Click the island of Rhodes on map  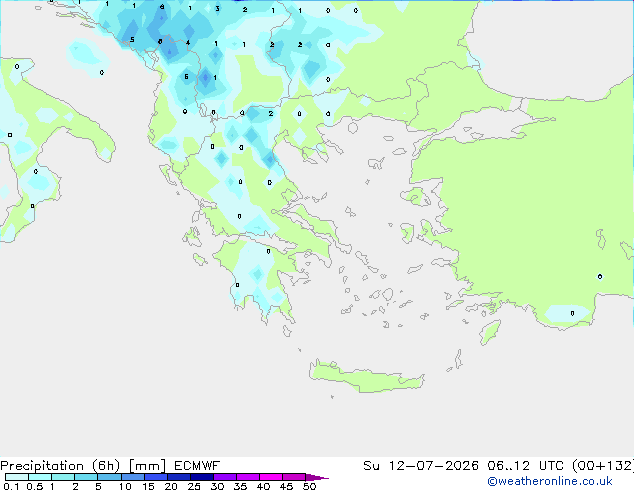coord(490,332)
